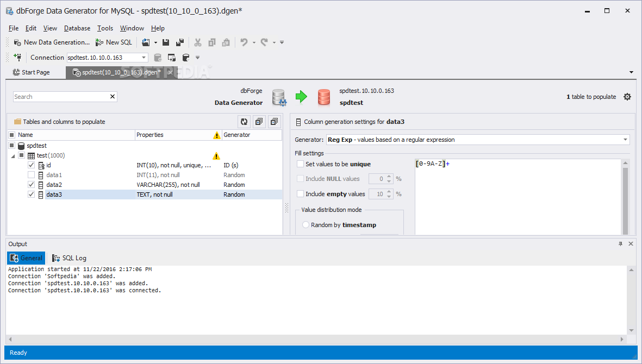
Task: Select the General output tab
Action: coord(26,258)
